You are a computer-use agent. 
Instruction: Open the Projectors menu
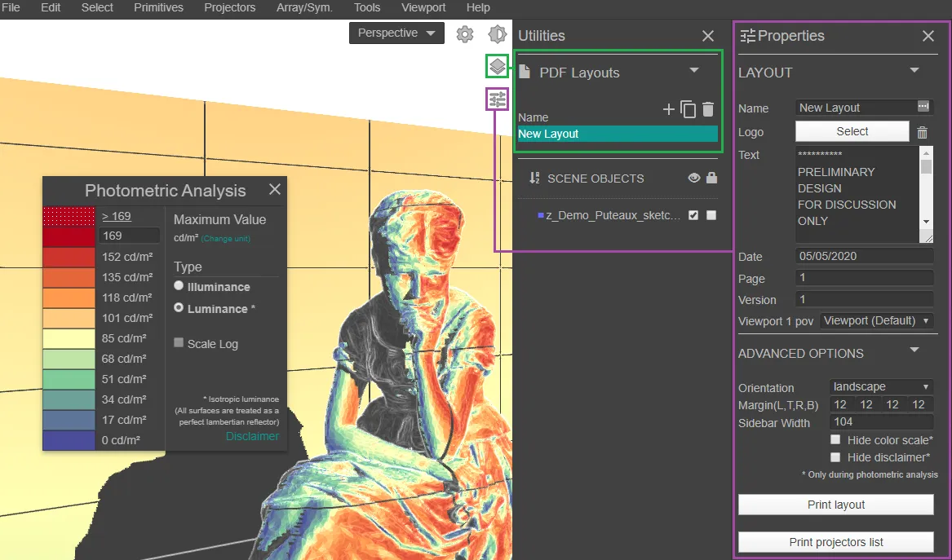[x=230, y=7]
